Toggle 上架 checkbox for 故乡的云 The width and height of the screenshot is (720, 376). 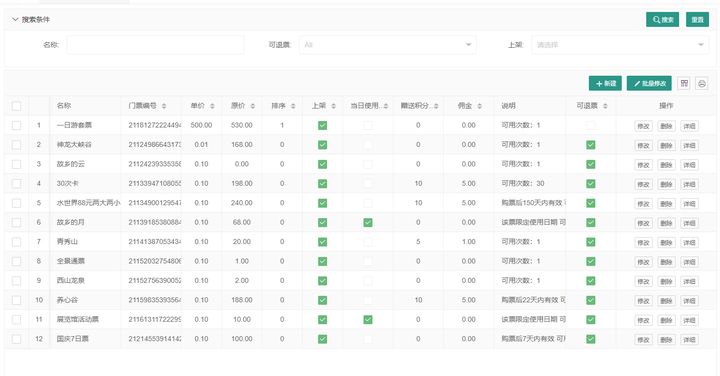[x=323, y=164]
